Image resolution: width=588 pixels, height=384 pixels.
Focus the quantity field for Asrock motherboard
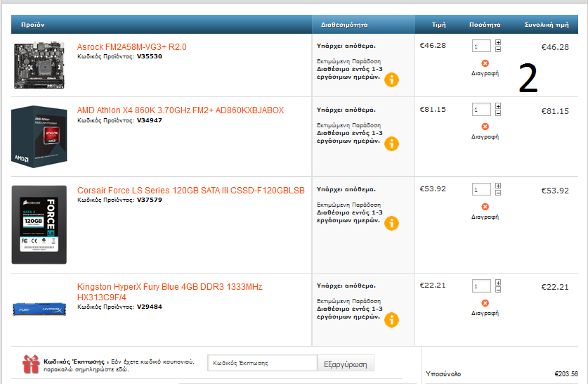(481, 46)
